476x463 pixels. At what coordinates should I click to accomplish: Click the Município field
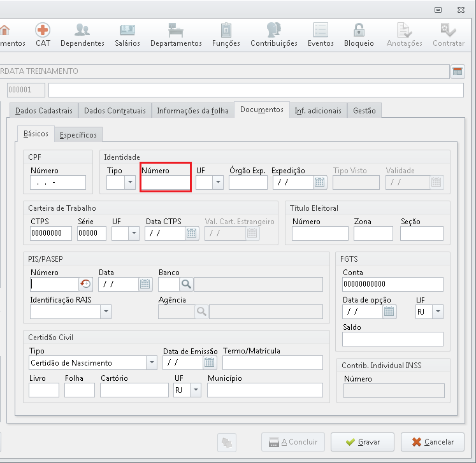(x=265, y=390)
